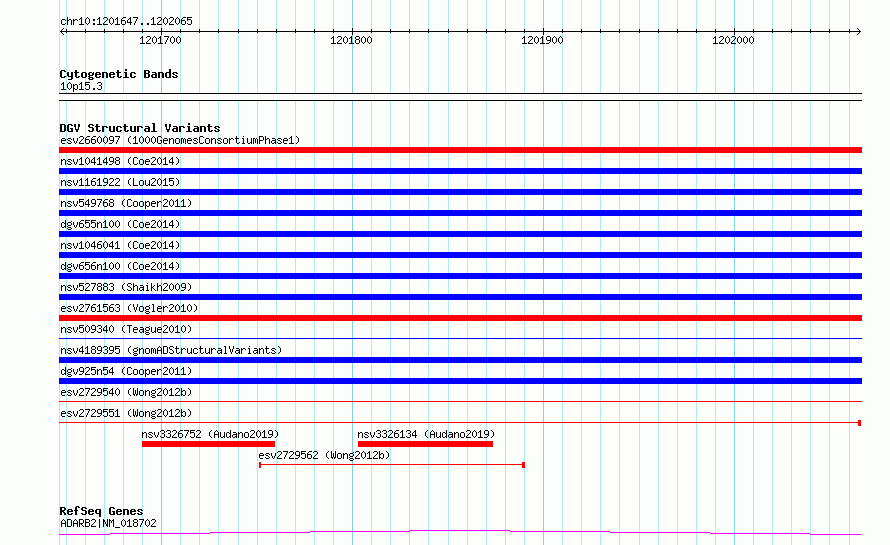Open variant dgv656n100 (Coe2014) label
This screenshot has height=545, width=890.
tap(120, 266)
